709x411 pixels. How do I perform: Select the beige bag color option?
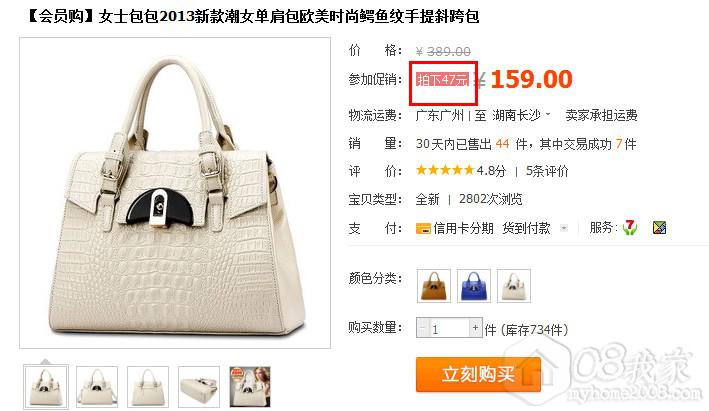click(x=514, y=286)
